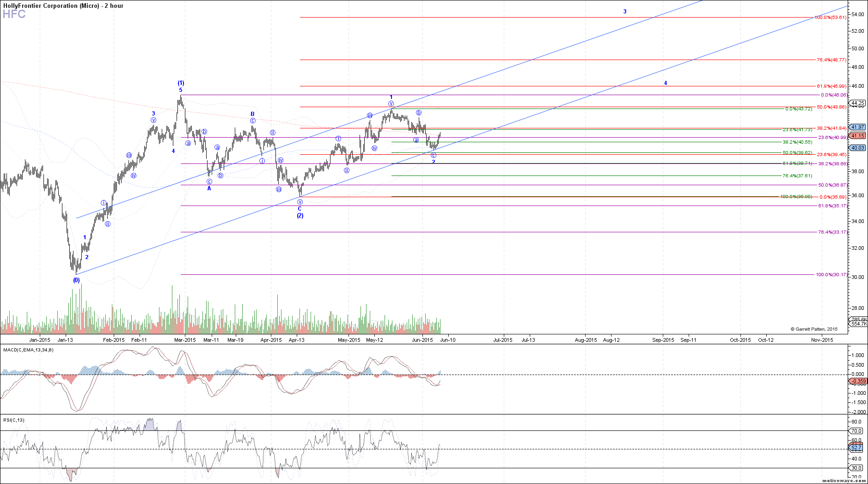Select the "(2)" wave label below wave C
This screenshot has width=868, height=484.
[300, 216]
